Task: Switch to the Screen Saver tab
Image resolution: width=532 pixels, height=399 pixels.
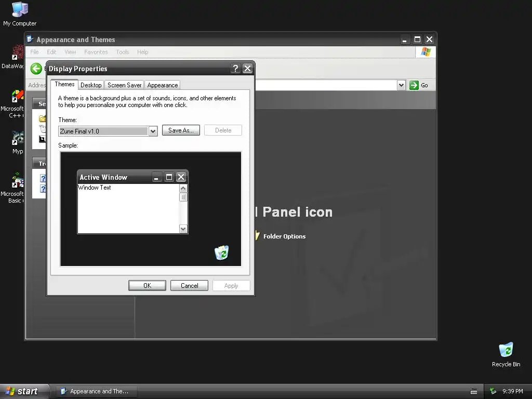Action: tap(124, 85)
